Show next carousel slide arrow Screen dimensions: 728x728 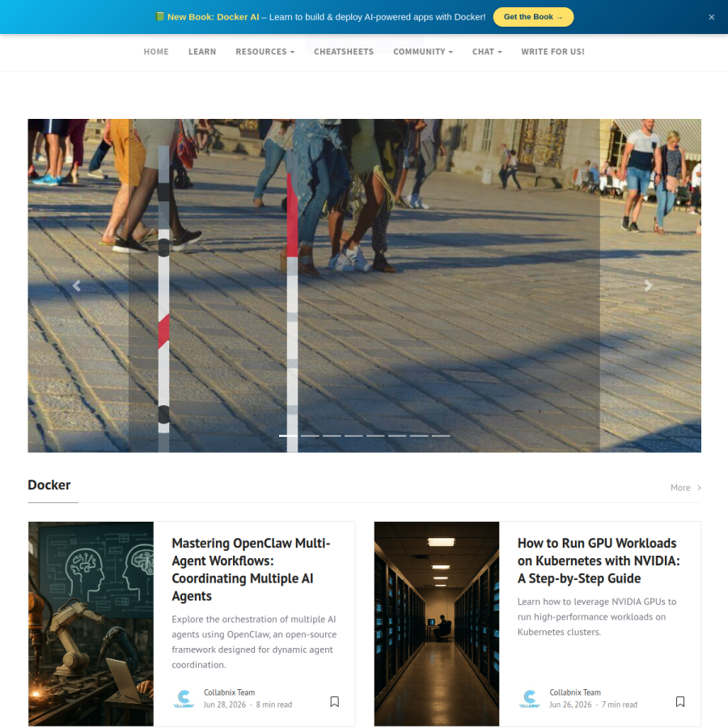(648, 286)
